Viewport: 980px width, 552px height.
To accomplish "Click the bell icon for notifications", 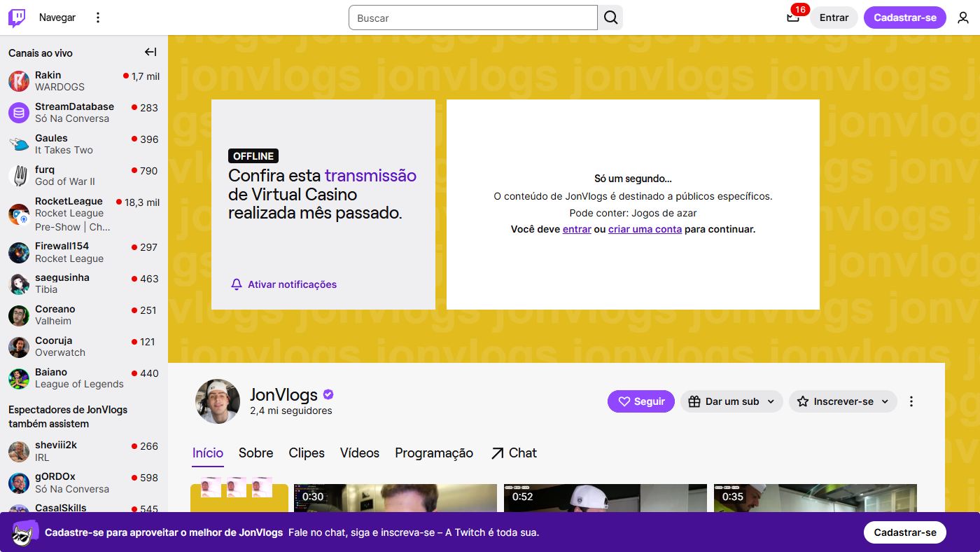I will (237, 284).
